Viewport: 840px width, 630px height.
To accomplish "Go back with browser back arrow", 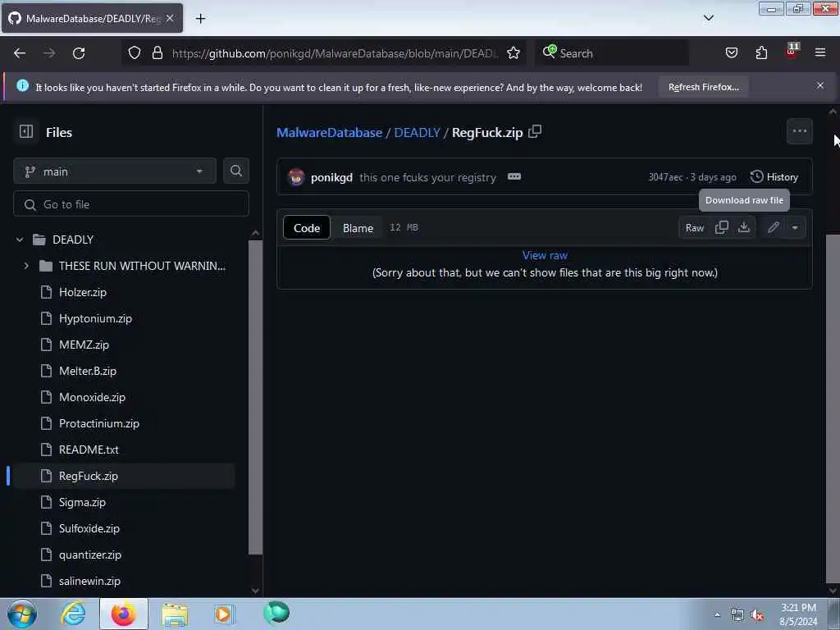I will pyautogui.click(x=20, y=53).
